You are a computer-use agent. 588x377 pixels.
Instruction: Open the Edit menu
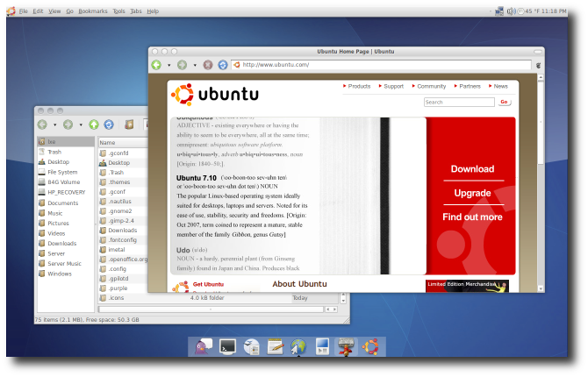[x=38, y=11]
